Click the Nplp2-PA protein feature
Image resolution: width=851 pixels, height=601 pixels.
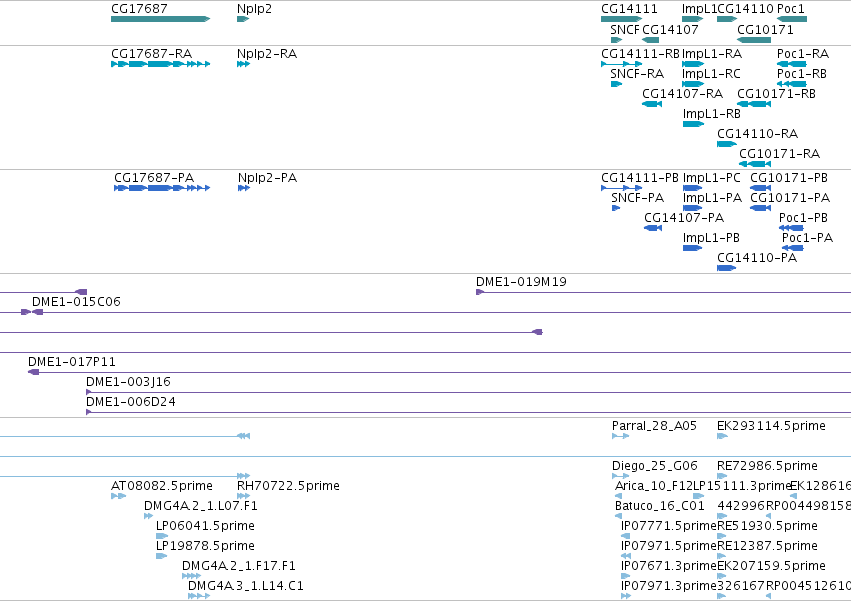[x=244, y=188]
